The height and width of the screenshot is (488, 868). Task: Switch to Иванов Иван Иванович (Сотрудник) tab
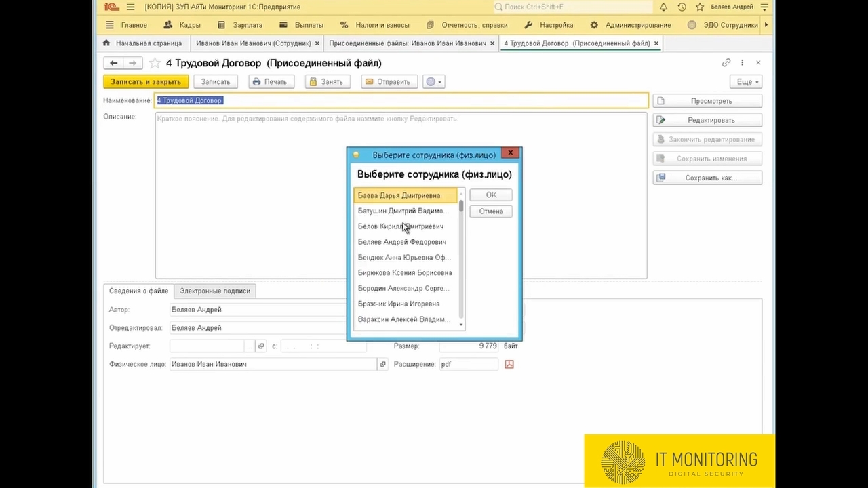253,43
